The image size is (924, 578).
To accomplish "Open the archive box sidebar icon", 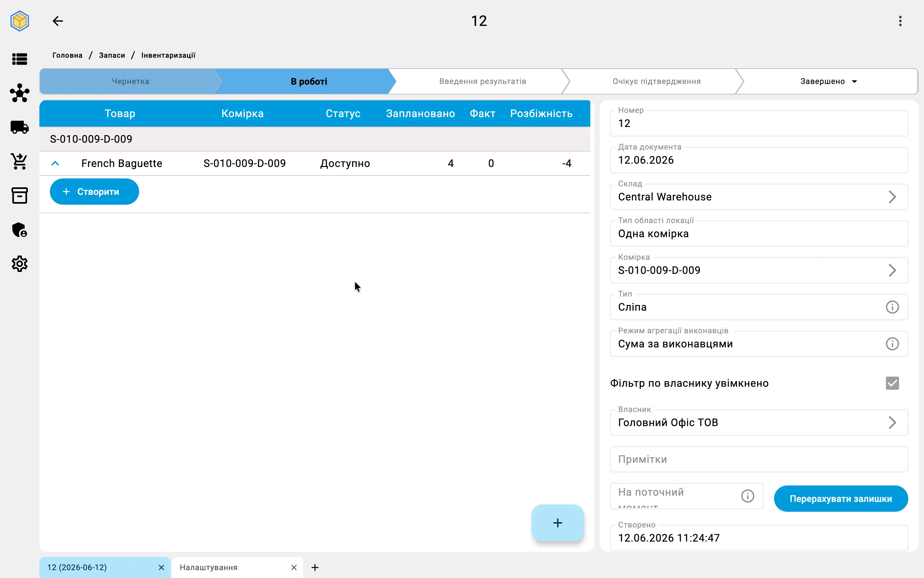I will click(19, 195).
